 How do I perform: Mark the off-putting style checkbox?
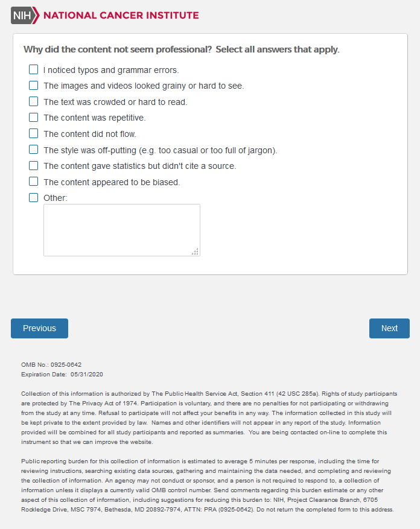click(x=34, y=150)
